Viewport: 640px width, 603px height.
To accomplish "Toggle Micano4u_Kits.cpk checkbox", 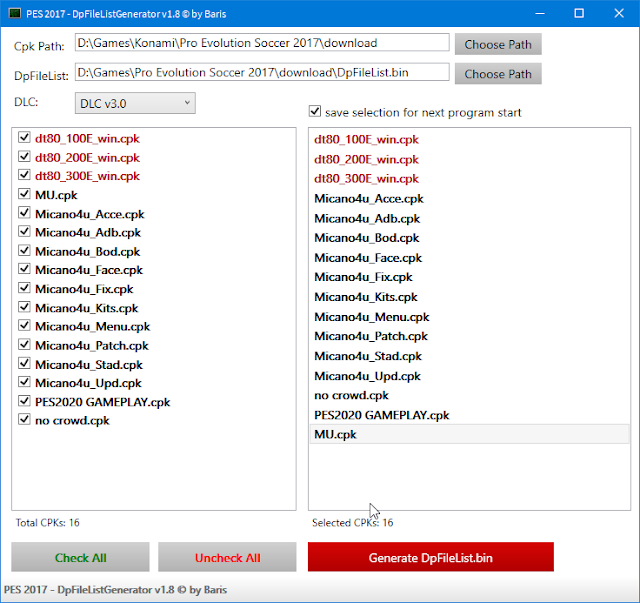I will point(24,307).
